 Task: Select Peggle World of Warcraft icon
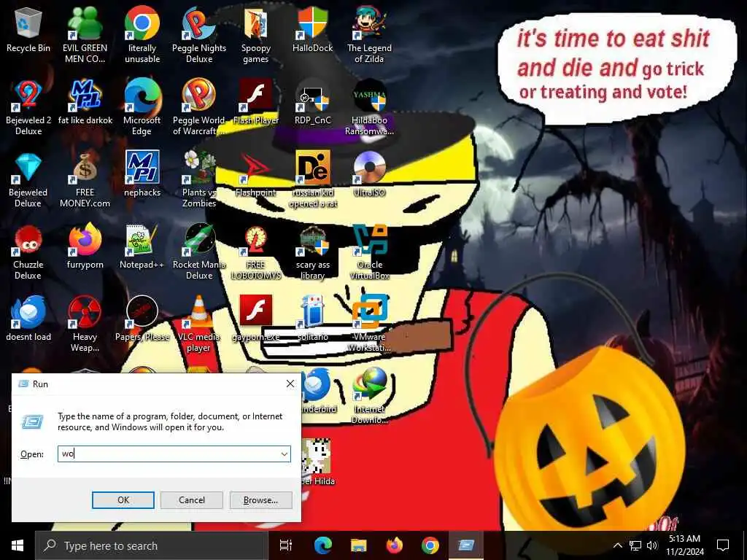199,108
